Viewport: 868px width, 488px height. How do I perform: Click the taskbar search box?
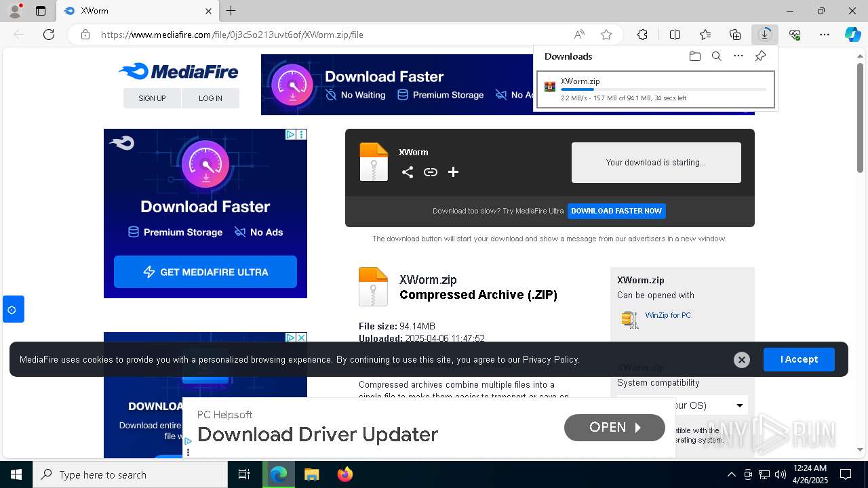coord(130,474)
